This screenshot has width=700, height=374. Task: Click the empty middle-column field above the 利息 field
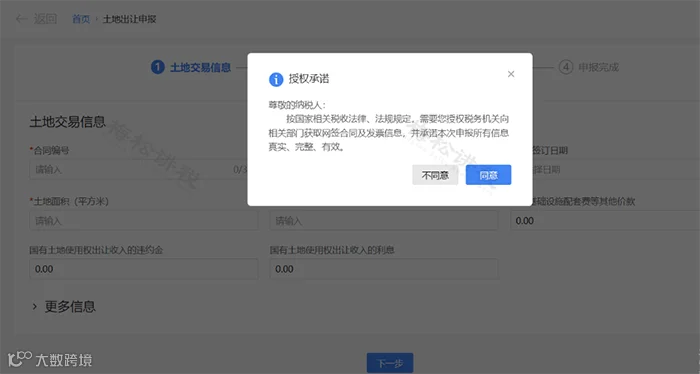click(384, 220)
